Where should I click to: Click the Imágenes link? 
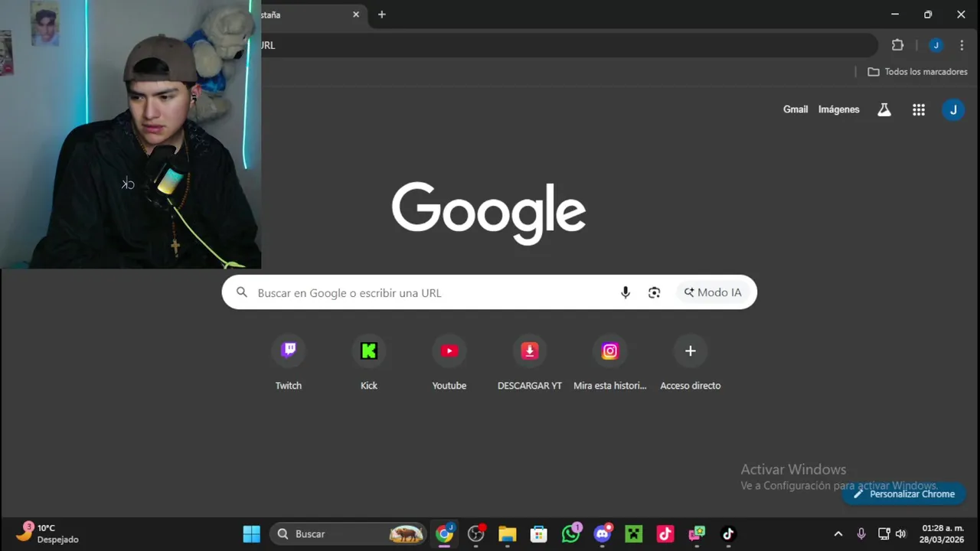pyautogui.click(x=839, y=109)
